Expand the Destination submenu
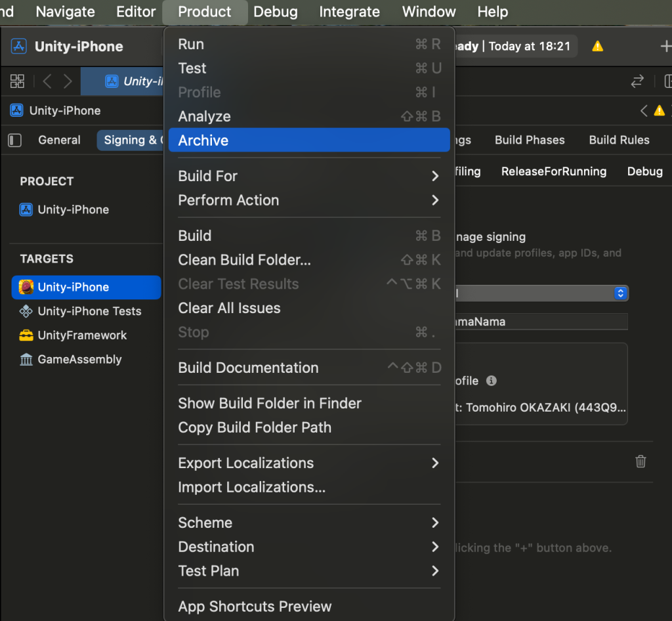This screenshot has height=621, width=672. pos(309,547)
